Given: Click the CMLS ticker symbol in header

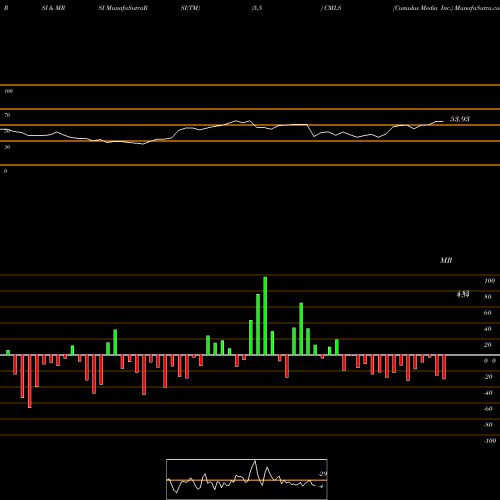Looking at the screenshot, I should 333,8.
